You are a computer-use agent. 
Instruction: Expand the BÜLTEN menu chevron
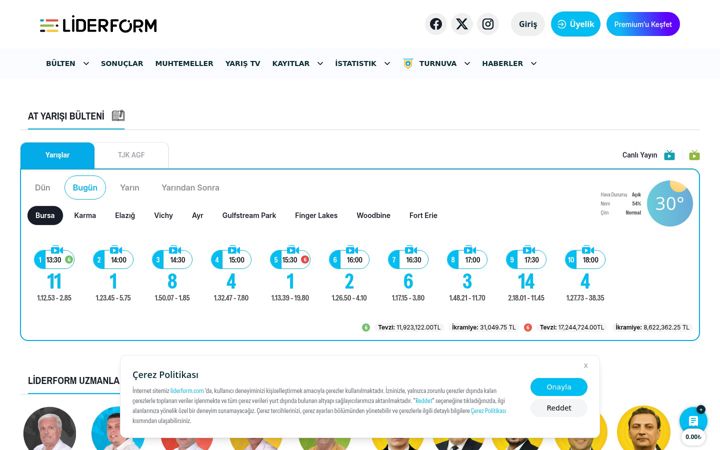point(86,63)
